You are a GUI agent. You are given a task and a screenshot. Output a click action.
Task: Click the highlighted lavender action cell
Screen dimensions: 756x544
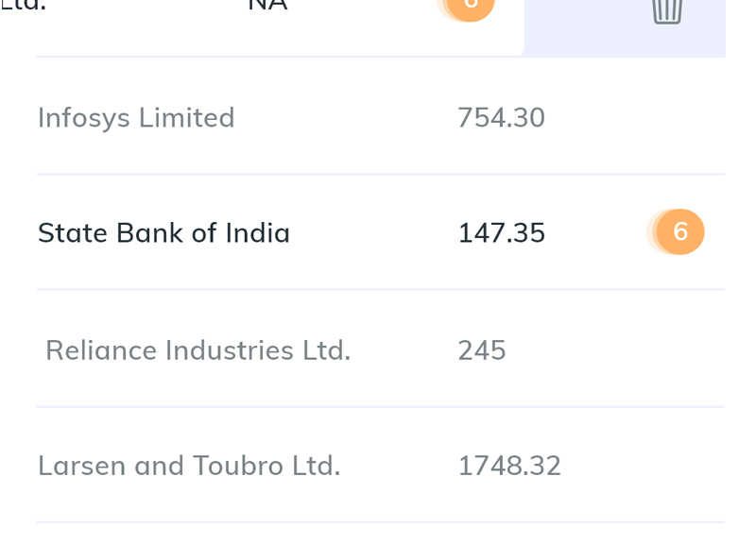625,27
